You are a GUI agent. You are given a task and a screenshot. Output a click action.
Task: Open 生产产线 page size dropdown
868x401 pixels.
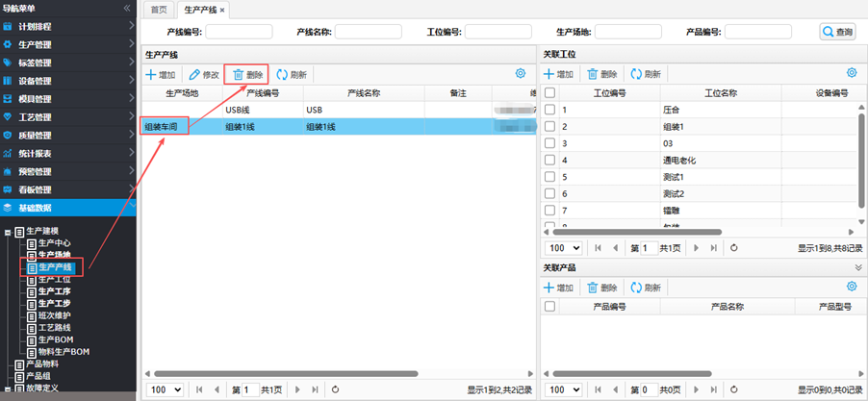[x=165, y=389]
